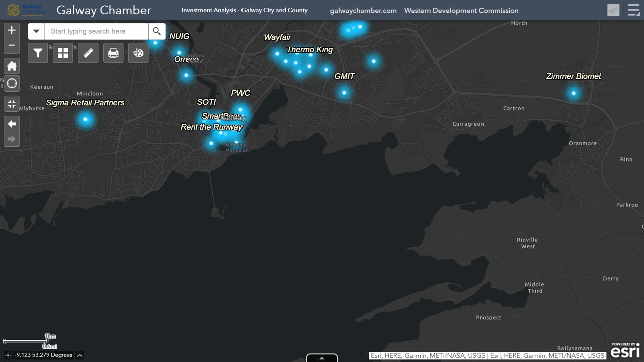Go back to the previous map extent
This screenshot has width=644, height=362.
click(x=12, y=124)
